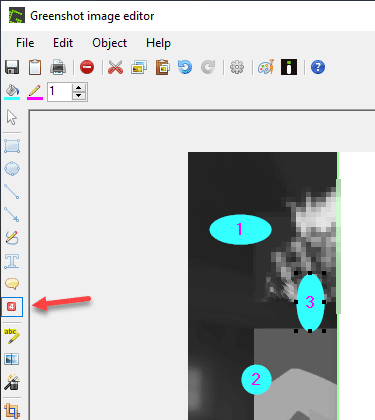Open the File menu
This screenshot has width=375, height=420.
pos(25,43)
